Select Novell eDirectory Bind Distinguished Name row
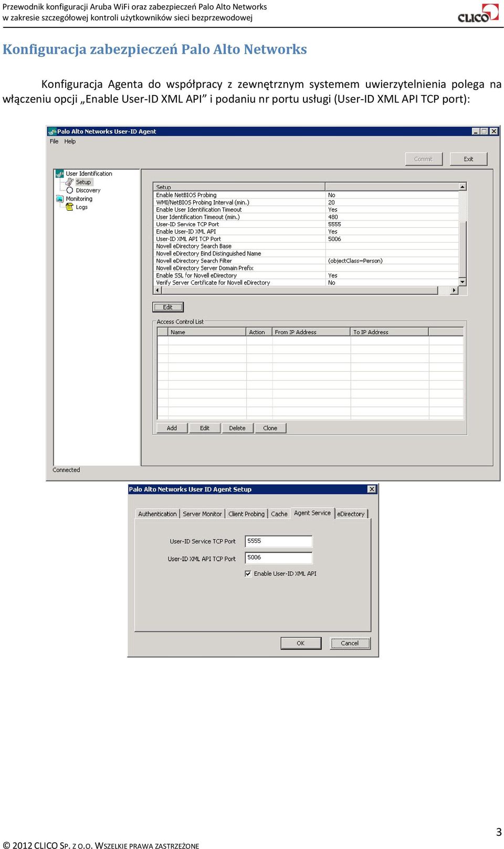This screenshot has height=849, width=504. [x=306, y=254]
